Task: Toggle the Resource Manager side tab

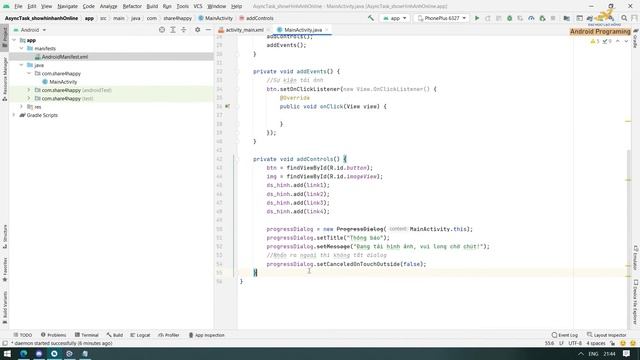Action: 4,79
